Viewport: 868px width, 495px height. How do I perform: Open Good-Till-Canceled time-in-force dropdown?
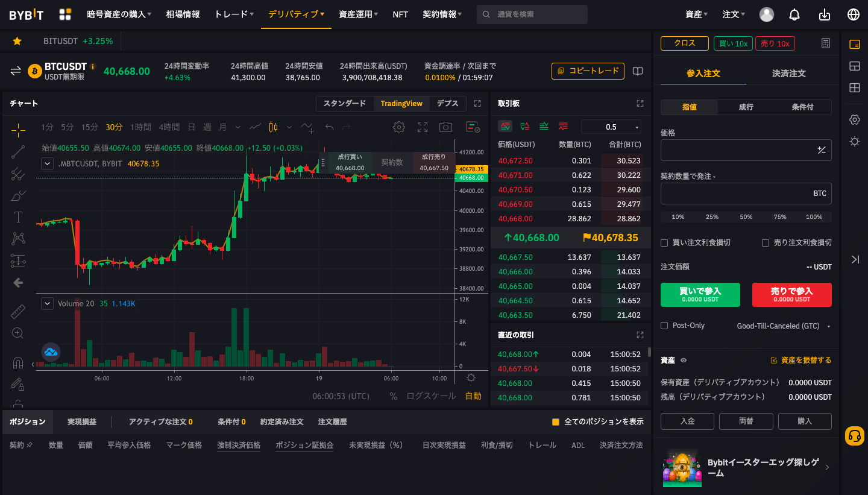tap(783, 326)
